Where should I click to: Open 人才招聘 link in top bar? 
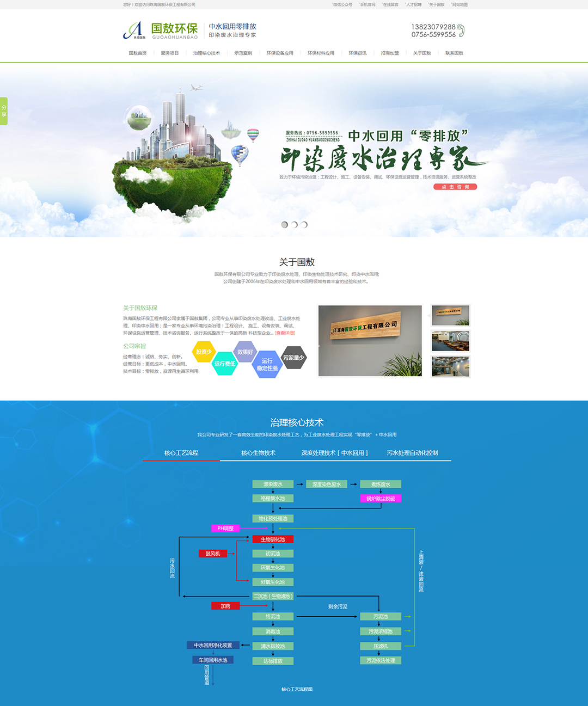click(413, 5)
